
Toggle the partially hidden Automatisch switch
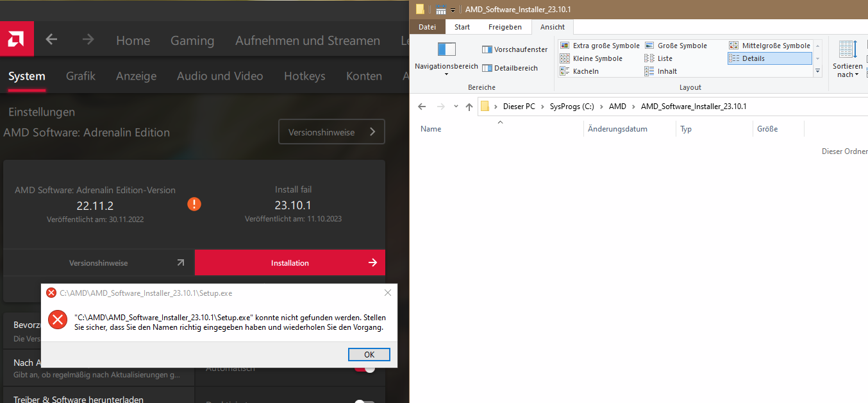point(364,368)
